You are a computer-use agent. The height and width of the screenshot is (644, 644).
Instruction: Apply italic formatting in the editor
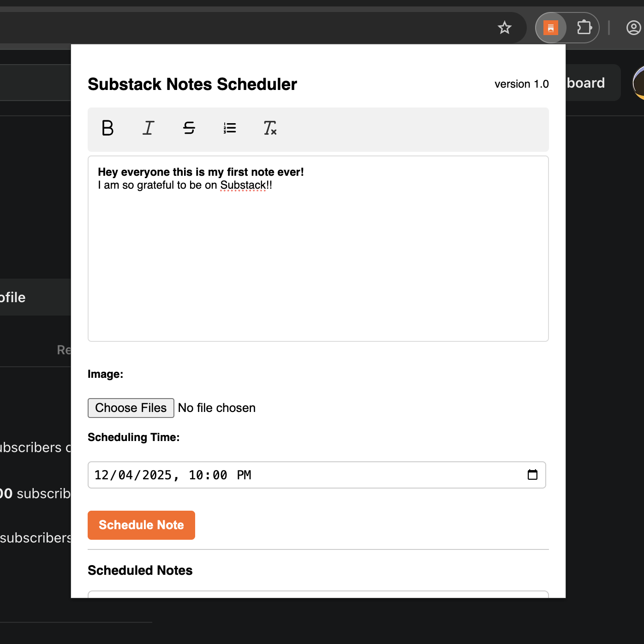point(148,129)
